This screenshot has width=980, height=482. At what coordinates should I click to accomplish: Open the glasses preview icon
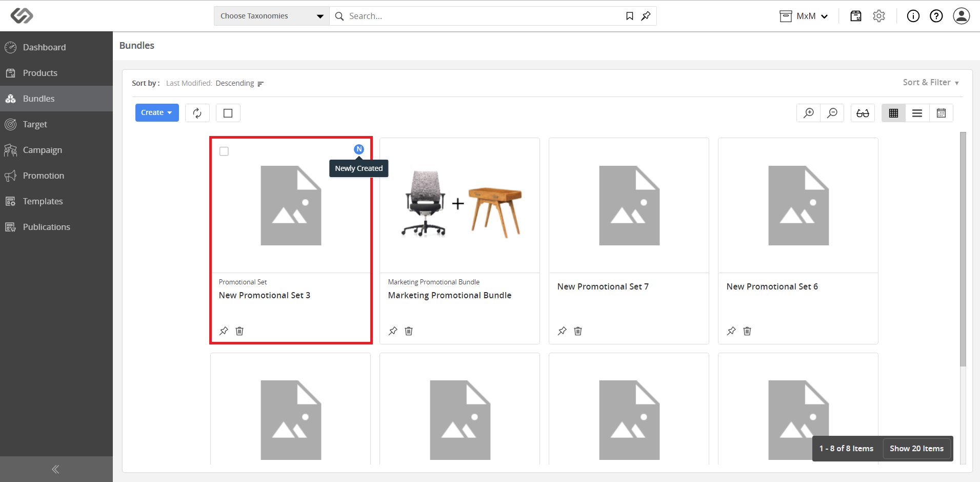(863, 113)
